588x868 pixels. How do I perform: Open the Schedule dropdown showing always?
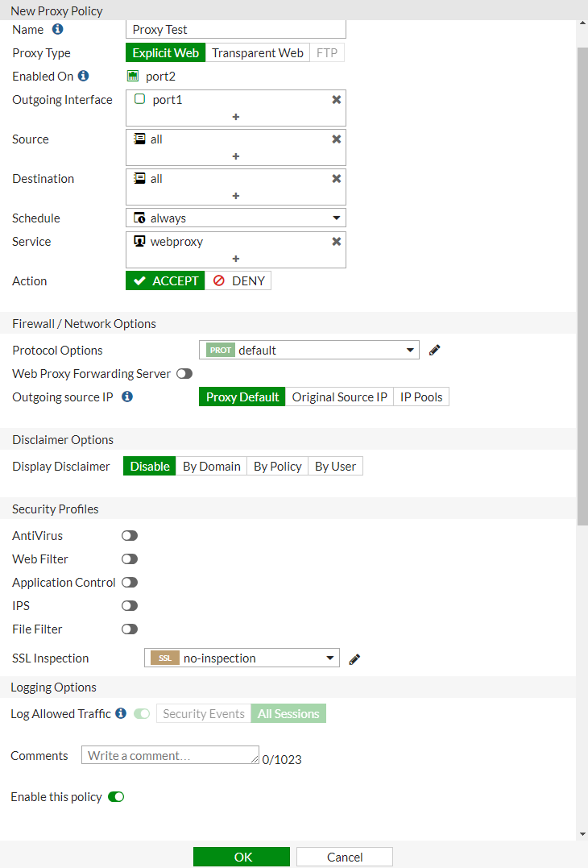click(x=235, y=218)
